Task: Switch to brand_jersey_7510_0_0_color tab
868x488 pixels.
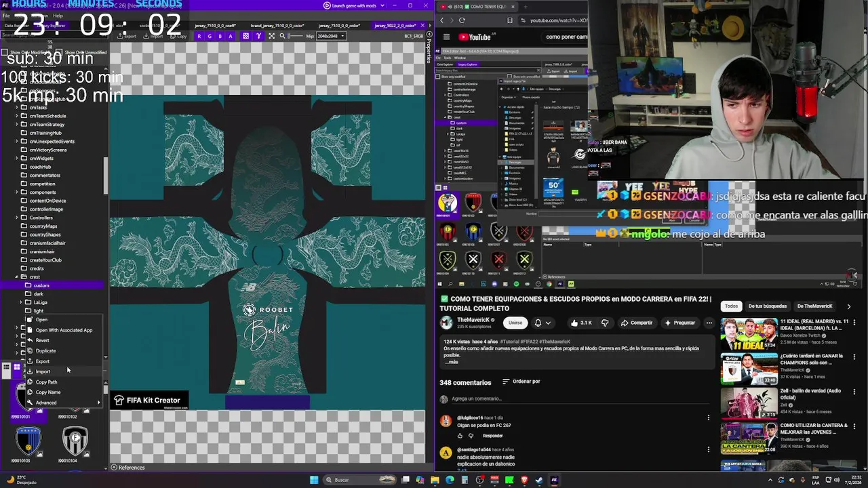Action: pyautogui.click(x=277, y=26)
